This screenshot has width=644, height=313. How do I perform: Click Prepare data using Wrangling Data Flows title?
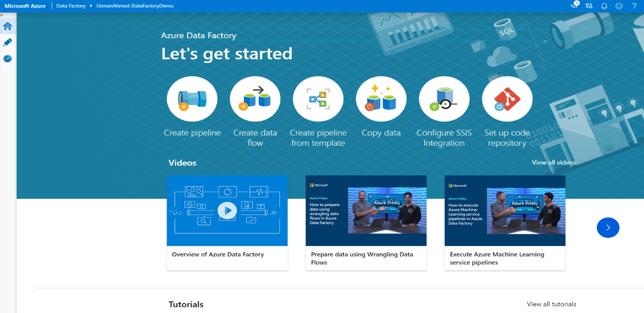(362, 258)
